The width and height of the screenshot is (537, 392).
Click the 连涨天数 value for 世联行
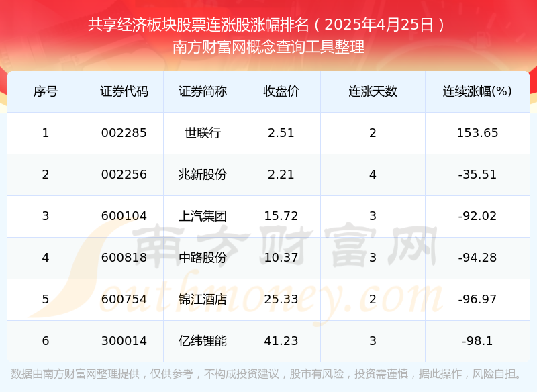point(373,133)
